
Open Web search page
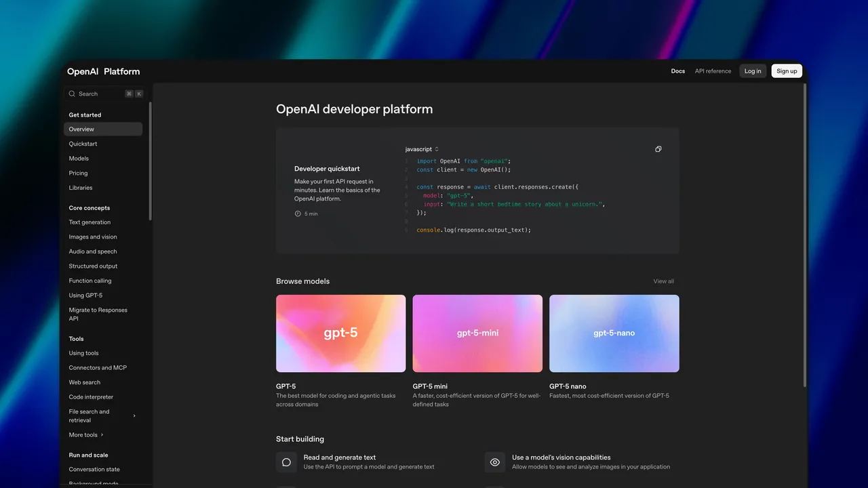click(85, 382)
